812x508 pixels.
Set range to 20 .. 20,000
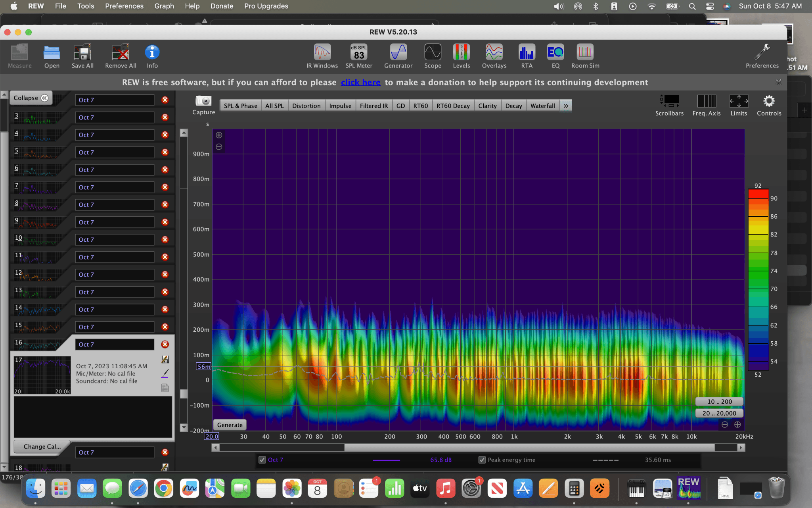720,413
